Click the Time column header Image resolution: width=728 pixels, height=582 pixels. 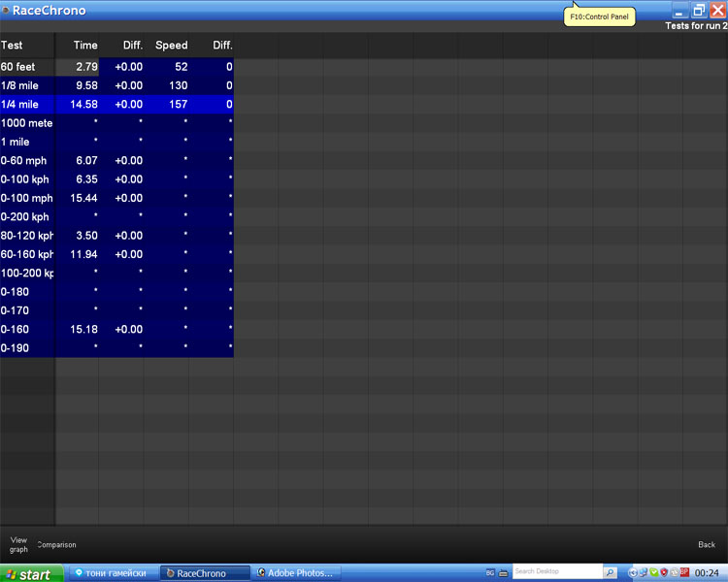point(85,46)
